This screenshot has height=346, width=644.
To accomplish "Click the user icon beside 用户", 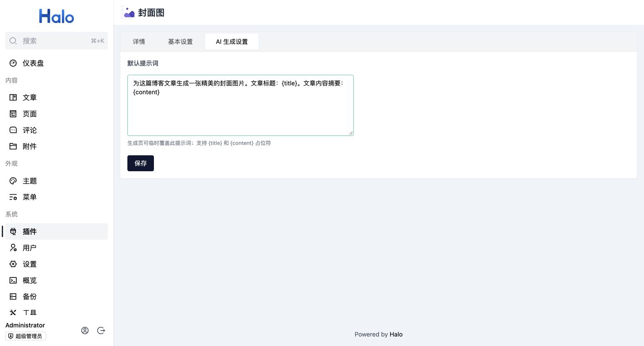I will (13, 248).
